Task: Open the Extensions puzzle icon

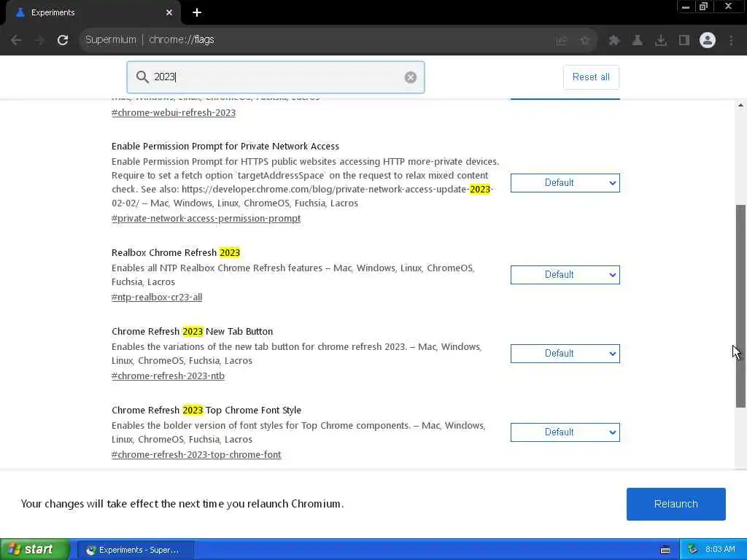Action: (x=614, y=41)
